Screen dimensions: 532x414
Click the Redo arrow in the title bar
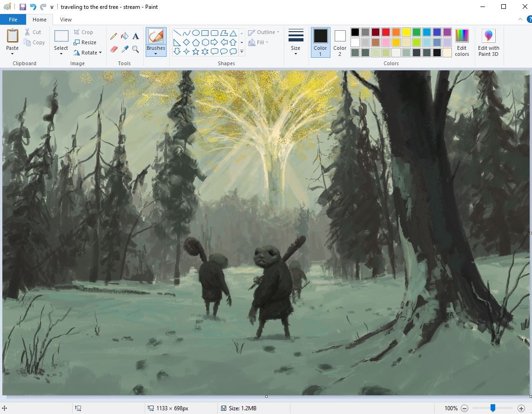pos(43,7)
